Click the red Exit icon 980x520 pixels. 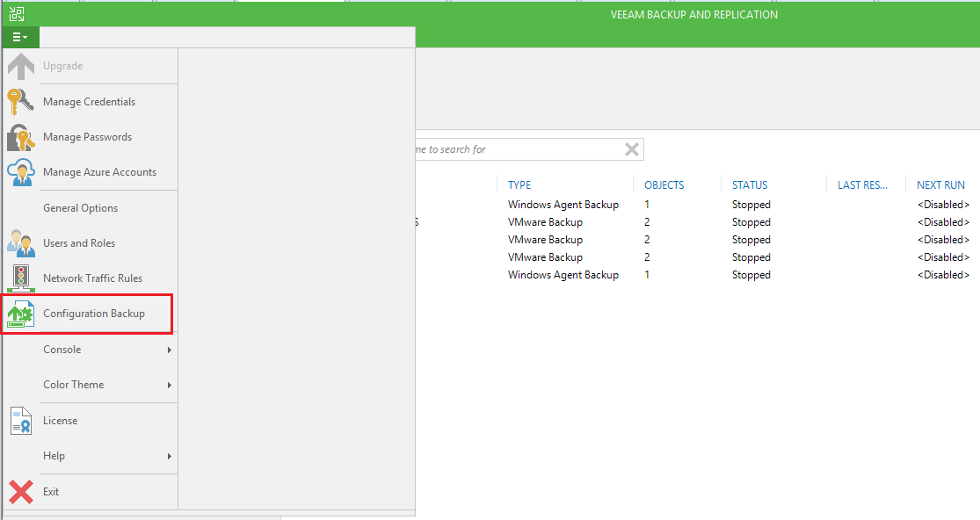[x=19, y=491]
